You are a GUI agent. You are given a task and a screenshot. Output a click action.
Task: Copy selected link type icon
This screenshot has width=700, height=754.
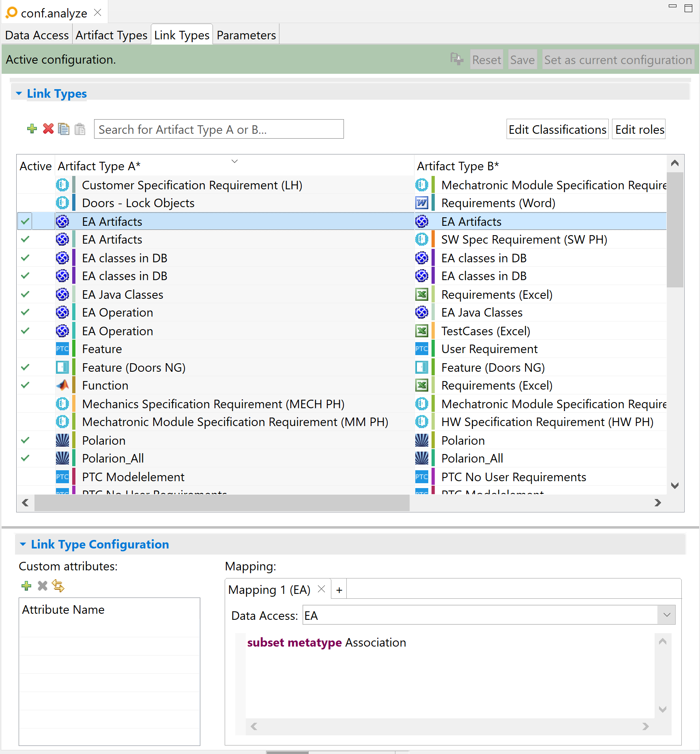64,129
